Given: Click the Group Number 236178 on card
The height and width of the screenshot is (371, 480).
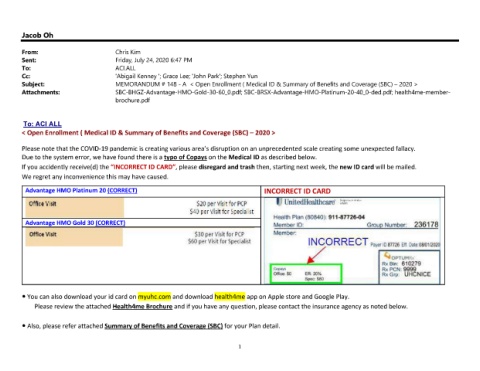Looking at the screenshot, I should 402,224.
